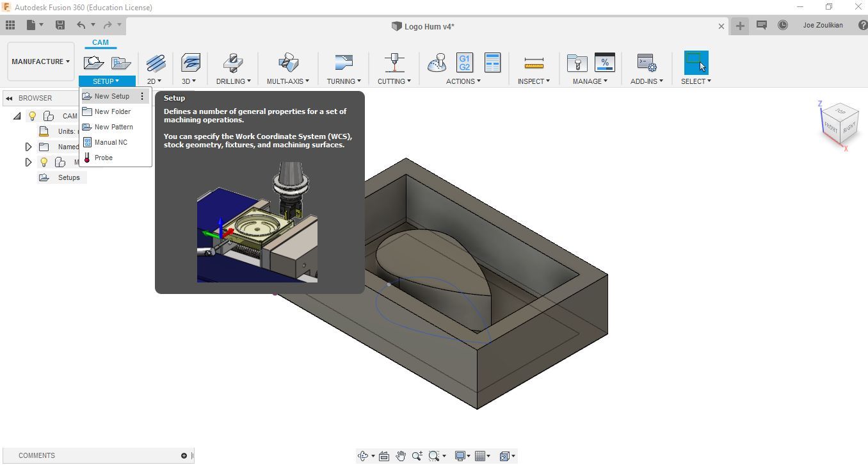
Task: Open the DRILLING dropdown menu
Action: click(234, 81)
